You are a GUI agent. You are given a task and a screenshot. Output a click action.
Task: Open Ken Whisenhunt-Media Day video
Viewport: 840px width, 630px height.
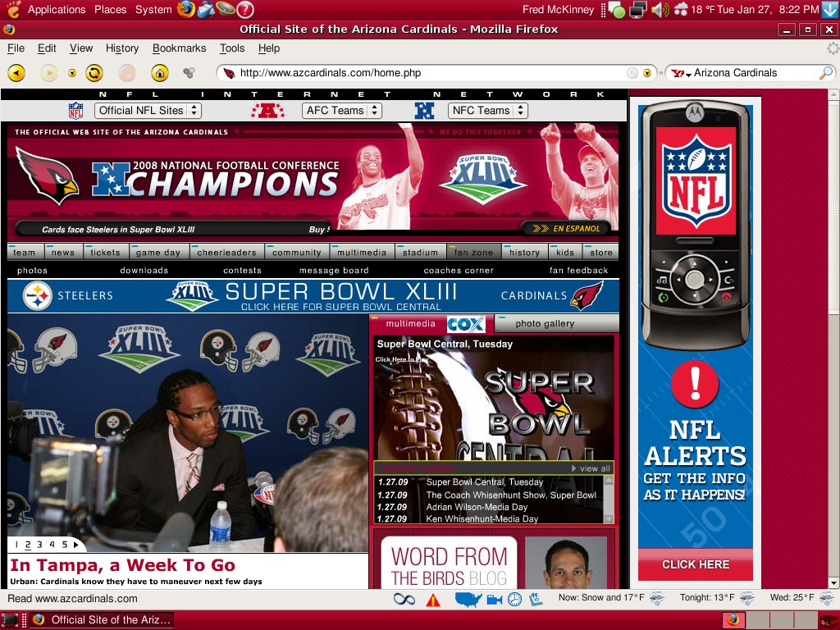point(482,518)
